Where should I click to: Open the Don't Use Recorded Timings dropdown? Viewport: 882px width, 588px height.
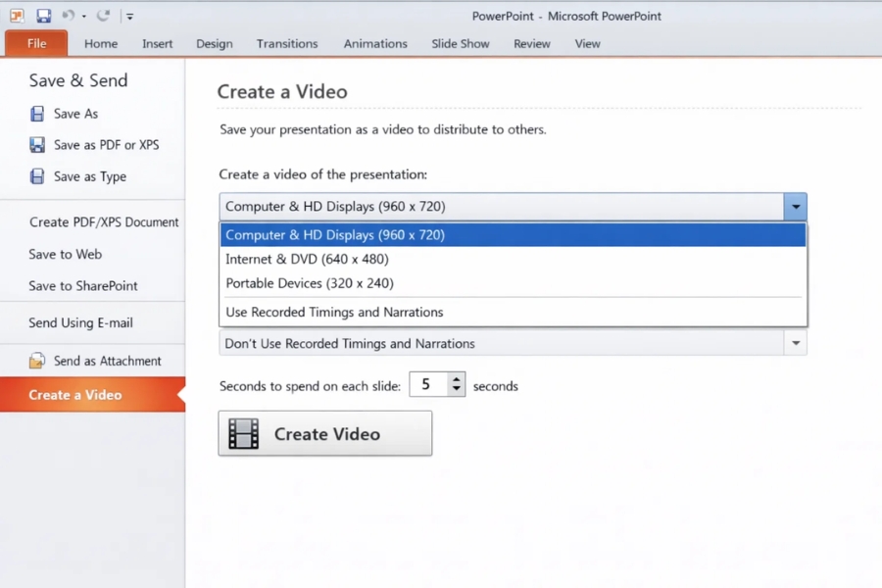(x=797, y=343)
